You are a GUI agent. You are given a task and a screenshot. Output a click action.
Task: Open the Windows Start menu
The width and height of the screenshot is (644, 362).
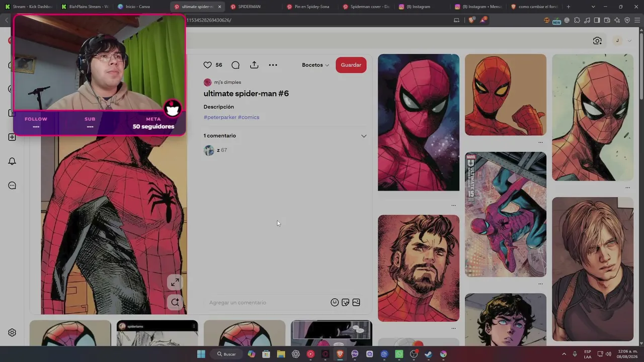201,354
